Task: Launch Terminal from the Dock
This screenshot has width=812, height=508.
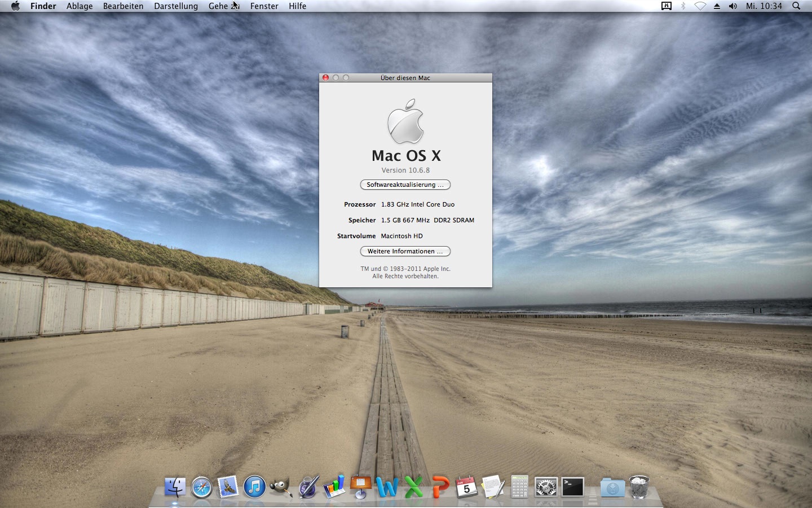Action: pyautogui.click(x=573, y=487)
